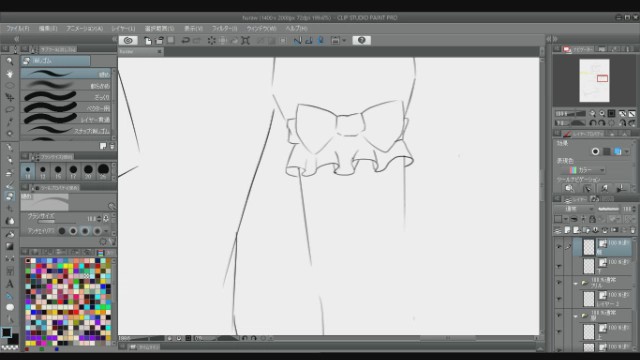Hide the フリル folder layer
This screenshot has width=640, height=360.
point(559,282)
